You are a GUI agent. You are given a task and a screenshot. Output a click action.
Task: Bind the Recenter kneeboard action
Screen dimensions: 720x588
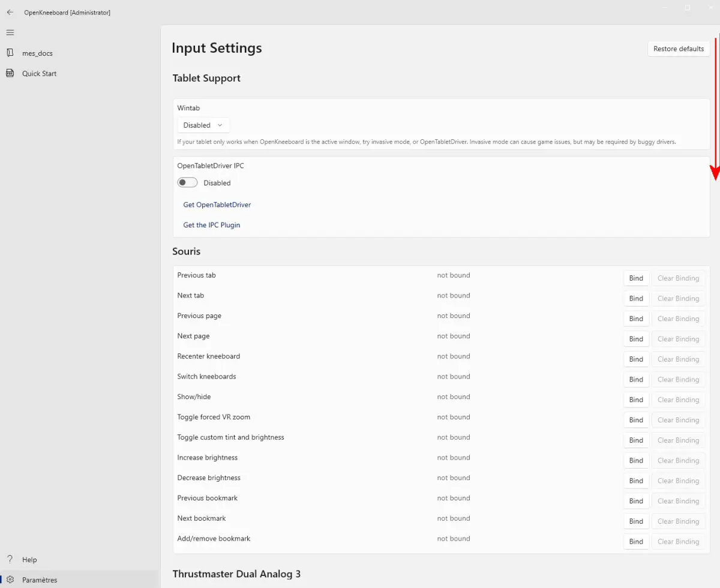click(x=636, y=359)
